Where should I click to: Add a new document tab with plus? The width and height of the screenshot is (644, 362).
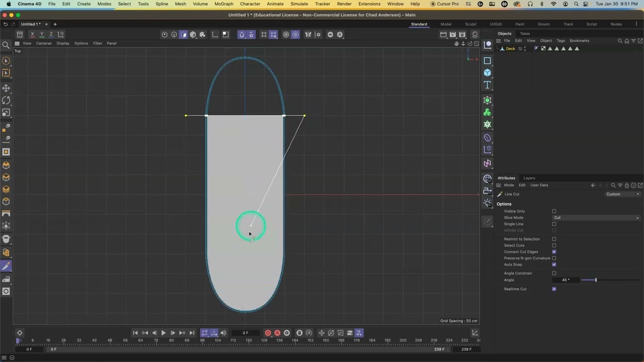(x=55, y=24)
